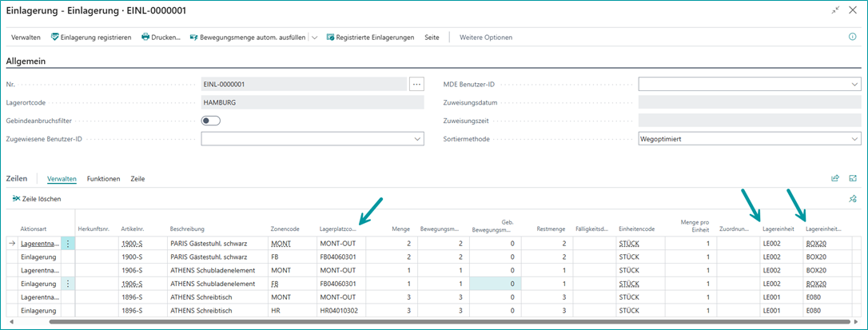Switch to the Funktionen tab in Zeilen
Screen dimensions: 868x330
tap(104, 179)
